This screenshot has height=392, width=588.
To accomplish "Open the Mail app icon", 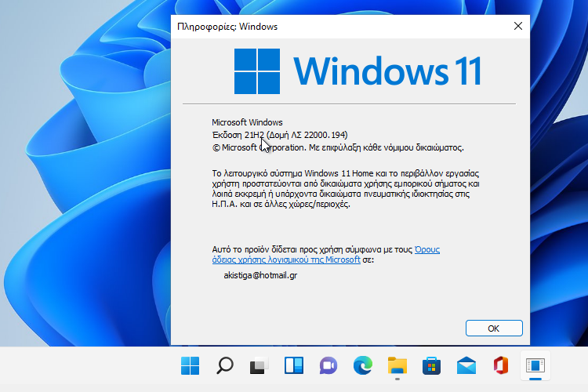I will tap(466, 365).
